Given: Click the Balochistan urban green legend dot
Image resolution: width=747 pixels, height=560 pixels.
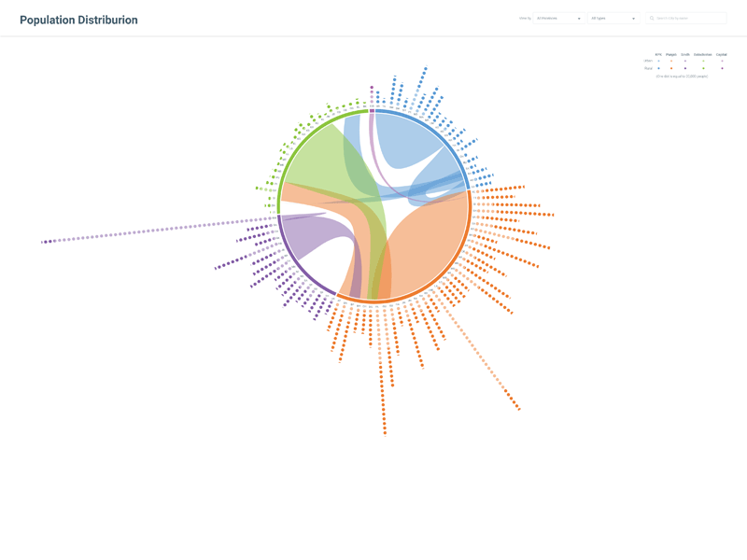Looking at the screenshot, I should 703,61.
